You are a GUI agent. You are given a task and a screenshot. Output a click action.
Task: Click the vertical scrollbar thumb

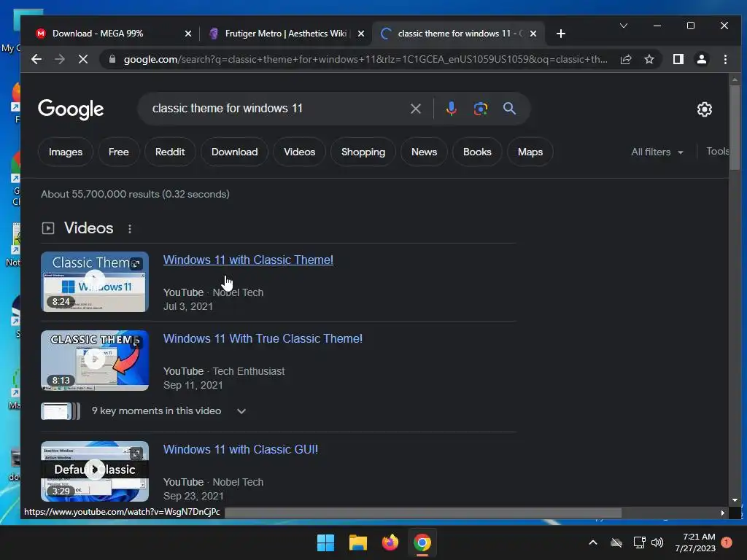pyautogui.click(x=735, y=128)
